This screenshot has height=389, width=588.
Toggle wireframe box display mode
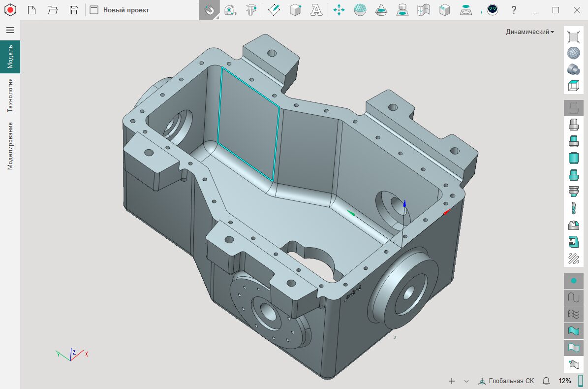(x=573, y=86)
